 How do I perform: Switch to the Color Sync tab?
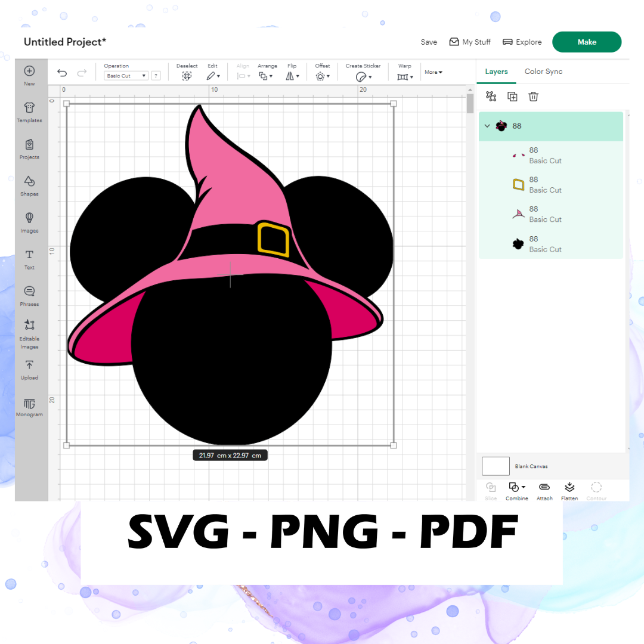click(543, 72)
